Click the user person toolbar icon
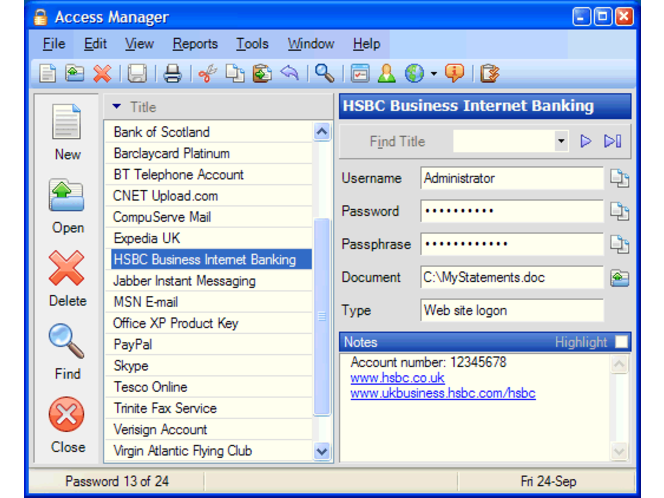Image resolution: width=664 pixels, height=498 pixels. pyautogui.click(x=387, y=73)
